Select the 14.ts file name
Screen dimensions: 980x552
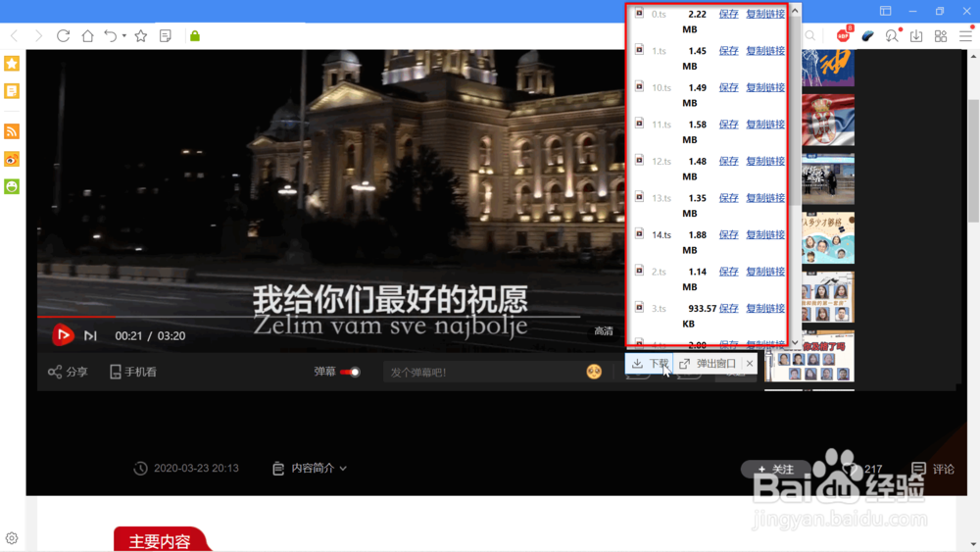point(661,235)
